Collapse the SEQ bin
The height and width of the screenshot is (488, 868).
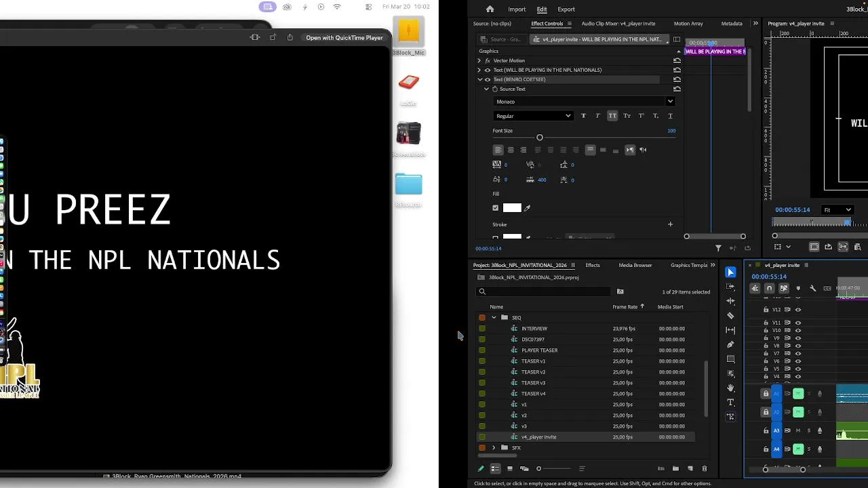coord(494,317)
